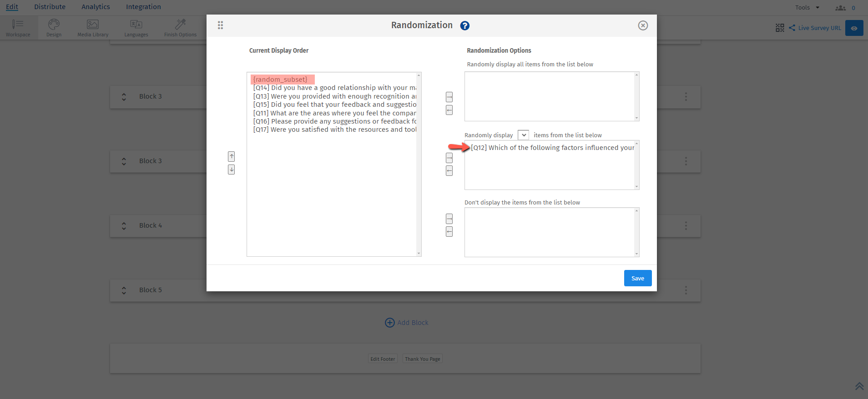
Task: Open the Workspace tool
Action: point(18,28)
